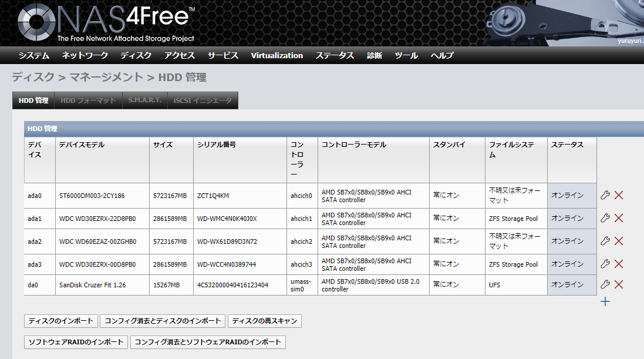This screenshot has width=644, height=359.
Task: Click ディスクの再スキャン button
Action: (x=265, y=321)
